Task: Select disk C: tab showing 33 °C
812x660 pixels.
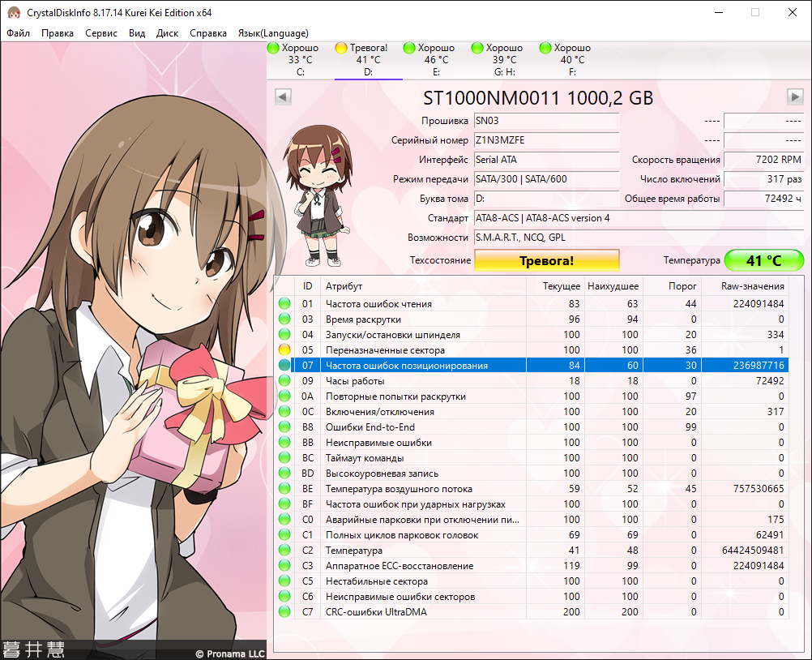Action: click(x=301, y=60)
